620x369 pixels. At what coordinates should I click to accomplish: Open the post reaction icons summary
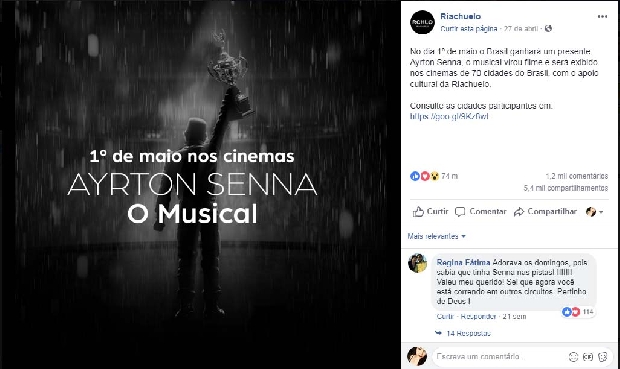coord(424,176)
